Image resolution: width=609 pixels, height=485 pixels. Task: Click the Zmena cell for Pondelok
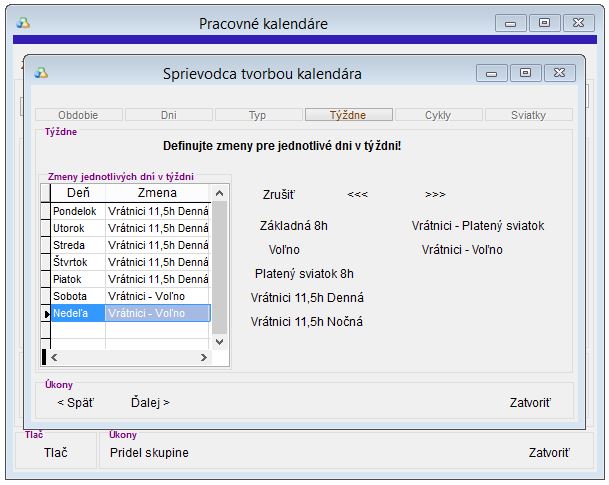coord(158,211)
